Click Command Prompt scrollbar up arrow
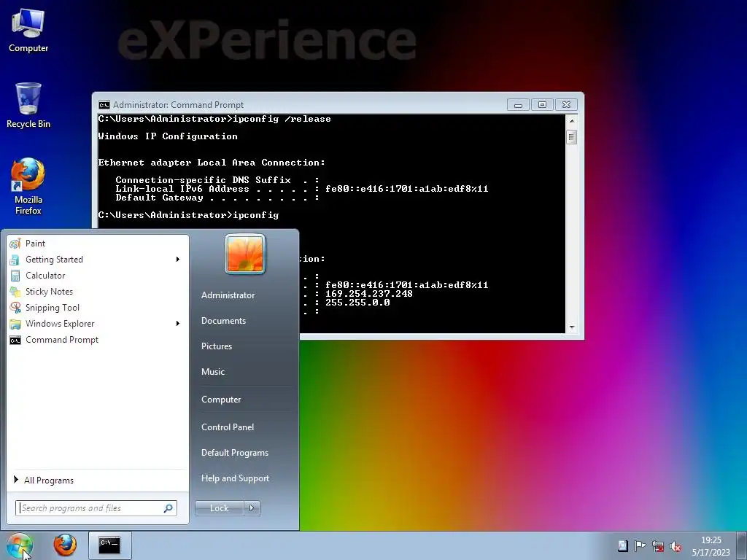The height and width of the screenshot is (560, 747). click(572, 121)
